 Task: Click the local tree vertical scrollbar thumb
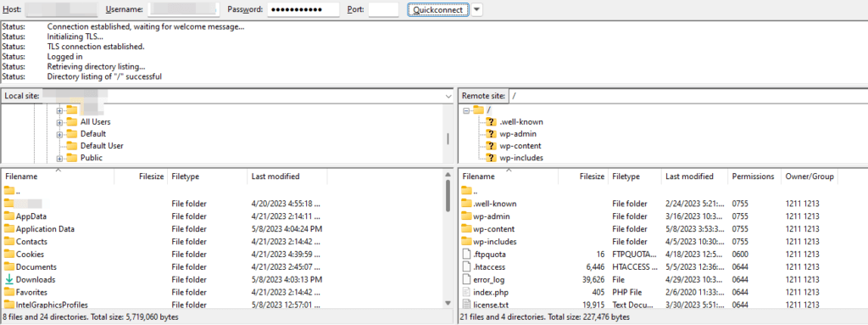click(x=448, y=138)
